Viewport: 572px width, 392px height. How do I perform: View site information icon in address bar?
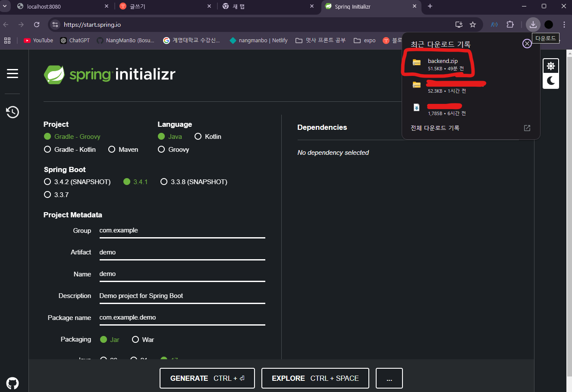click(x=55, y=25)
